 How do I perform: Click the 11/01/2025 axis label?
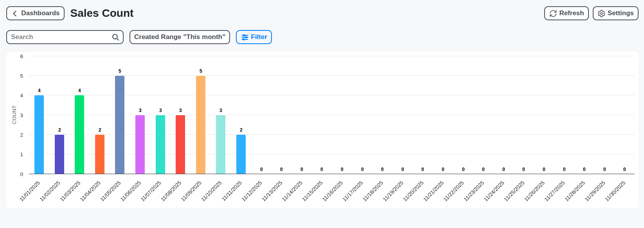[x=30, y=191]
